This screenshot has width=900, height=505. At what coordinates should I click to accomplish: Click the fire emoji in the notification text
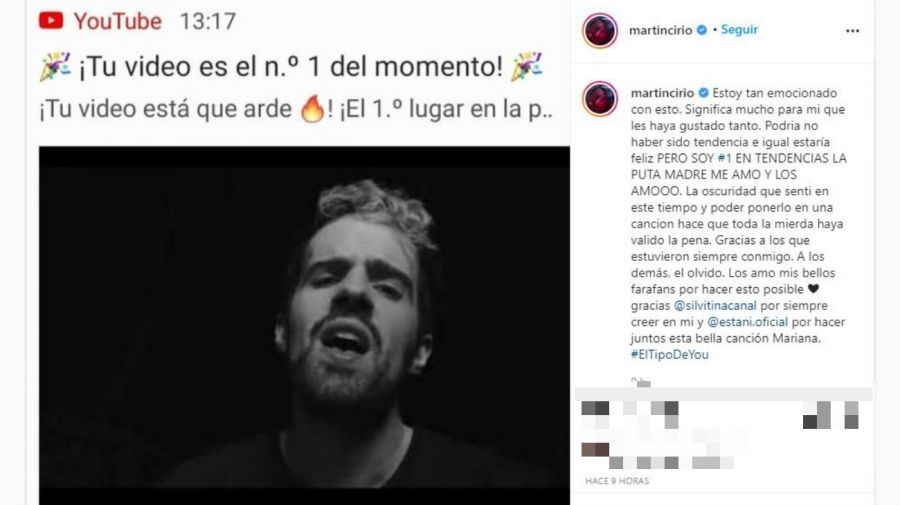(x=312, y=108)
